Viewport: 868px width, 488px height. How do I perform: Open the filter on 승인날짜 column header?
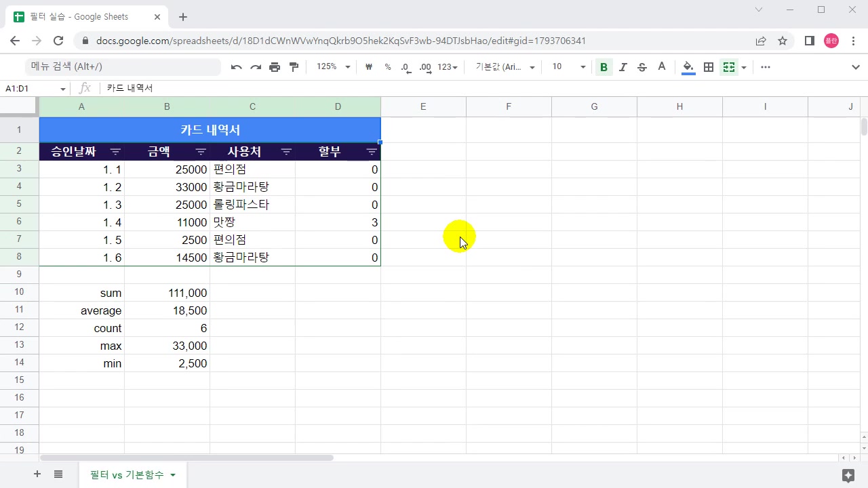(x=115, y=151)
